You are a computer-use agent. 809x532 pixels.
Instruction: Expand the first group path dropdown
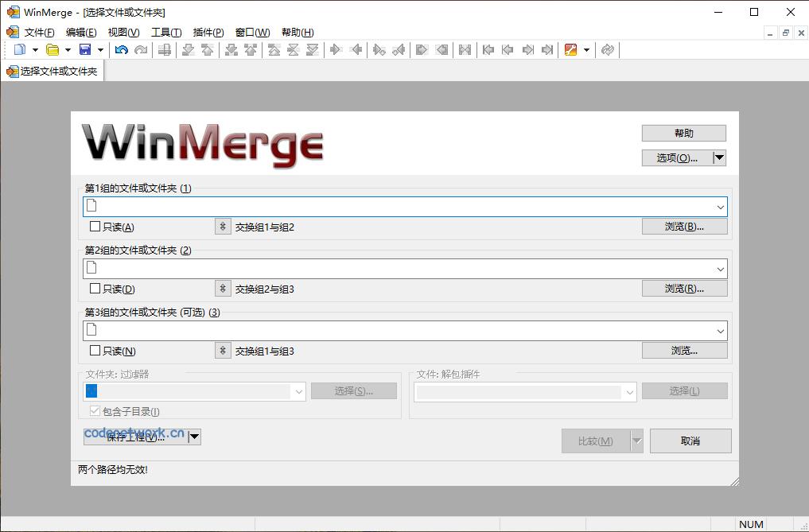click(x=720, y=207)
